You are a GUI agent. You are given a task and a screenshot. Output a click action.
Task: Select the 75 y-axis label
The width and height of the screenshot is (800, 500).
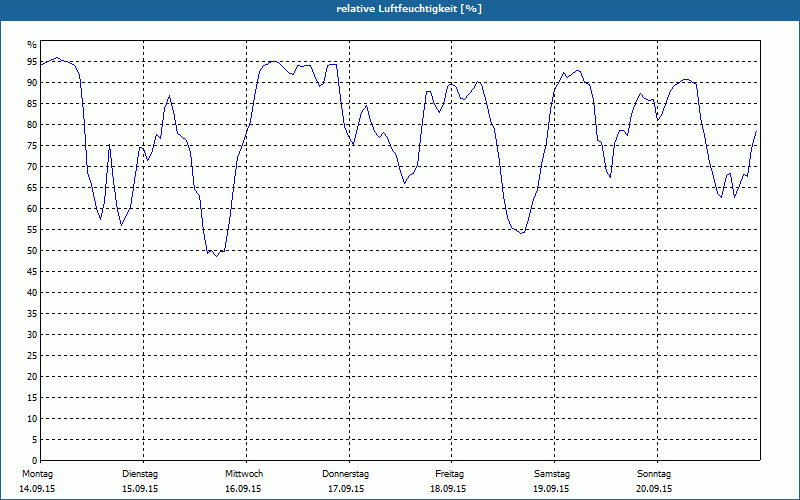point(32,145)
